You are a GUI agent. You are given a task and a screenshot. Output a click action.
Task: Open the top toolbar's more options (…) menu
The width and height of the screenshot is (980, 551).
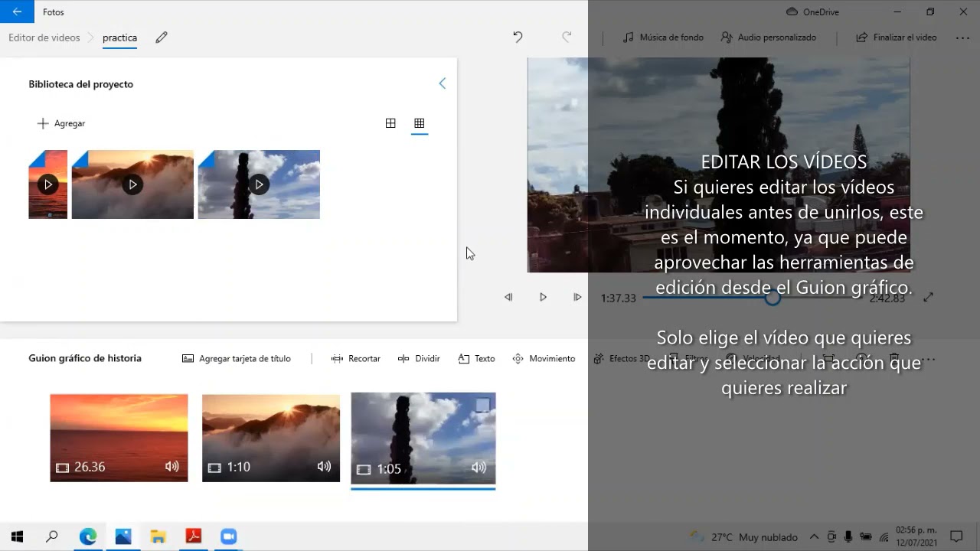pos(962,37)
